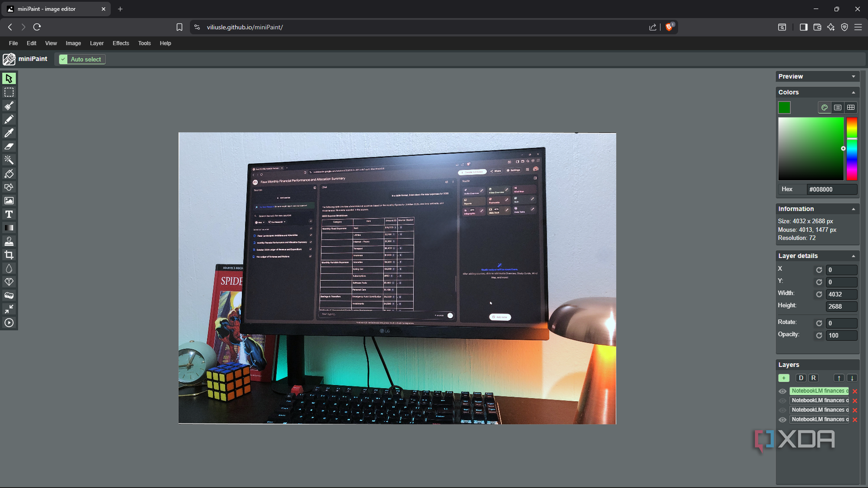Collapse the Colors panel
The width and height of the screenshot is (868, 488).
pyautogui.click(x=853, y=92)
